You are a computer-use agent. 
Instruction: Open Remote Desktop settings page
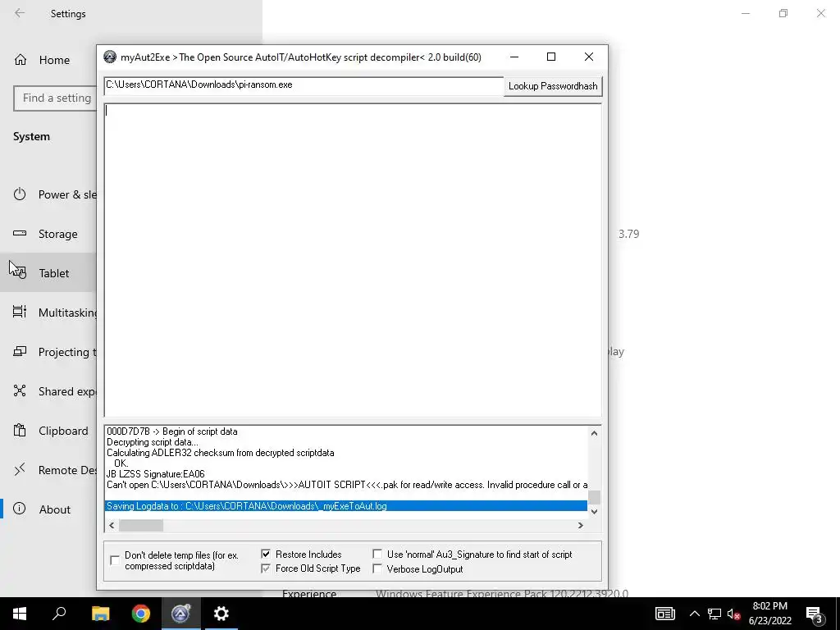coord(48,470)
